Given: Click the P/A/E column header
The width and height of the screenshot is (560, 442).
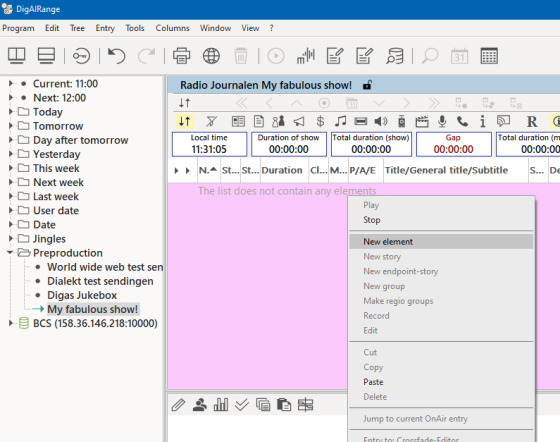Looking at the screenshot, I should click(365, 170).
